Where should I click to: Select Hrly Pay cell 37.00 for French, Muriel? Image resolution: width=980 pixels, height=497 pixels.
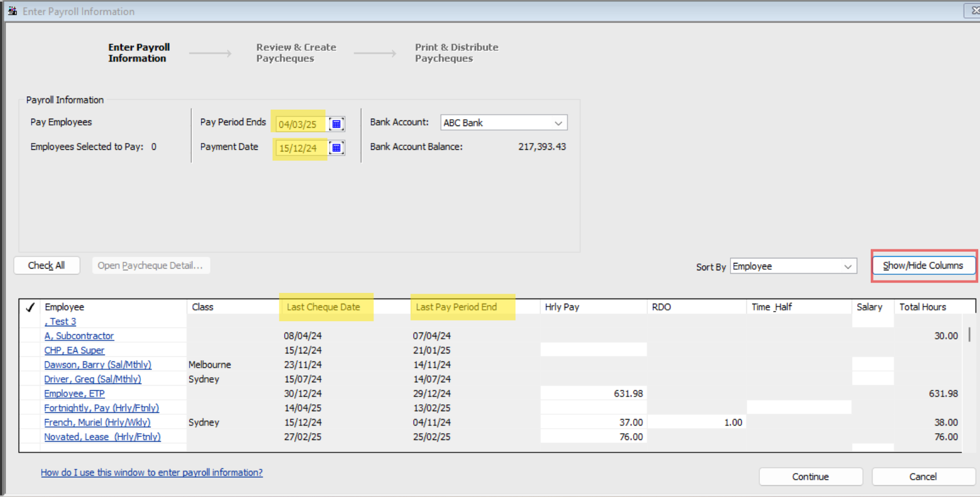[x=593, y=422]
